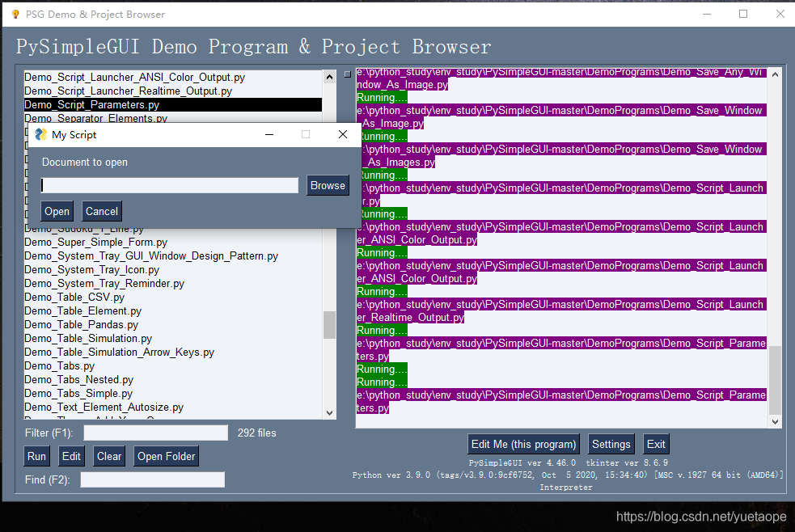This screenshot has height=532, width=795.
Task: Click the Exit button
Action: (656, 445)
